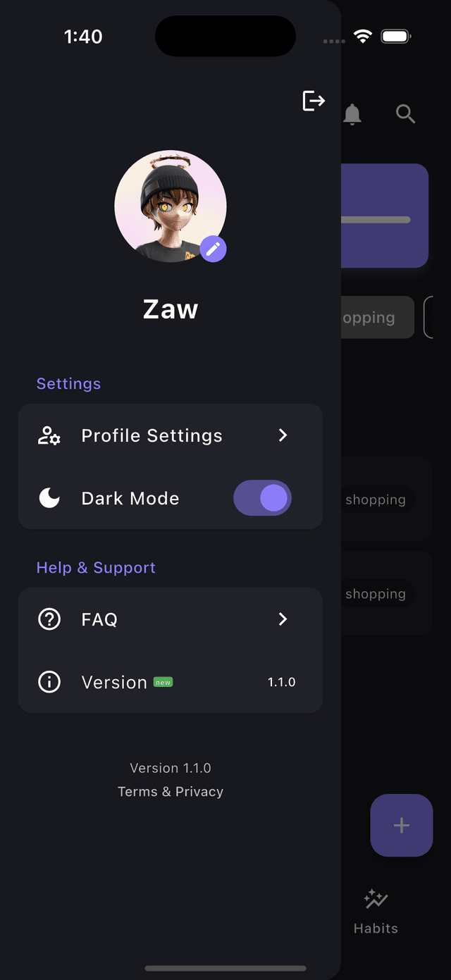The image size is (451, 980).
Task: Open FAQ using its chevron arrow
Action: pos(283,619)
